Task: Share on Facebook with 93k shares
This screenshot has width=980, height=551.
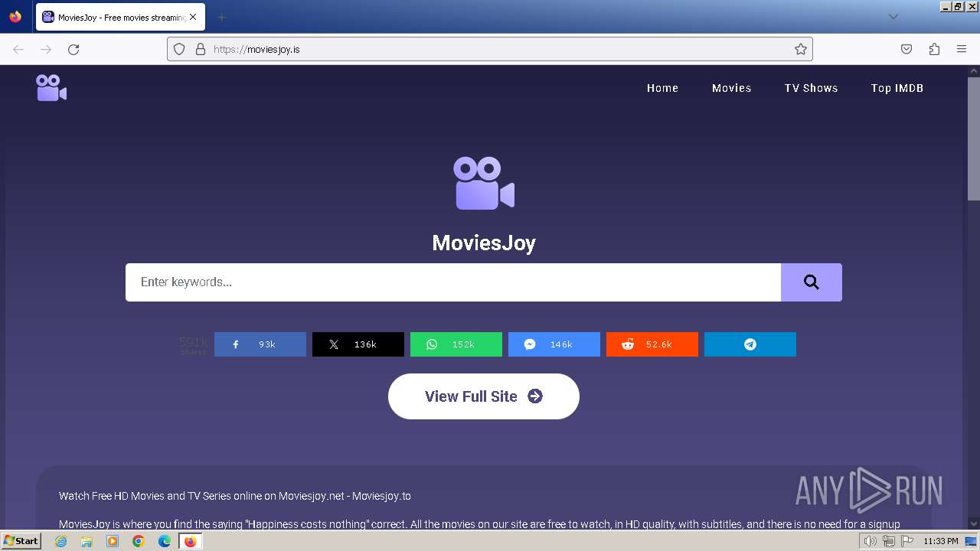Action: pyautogui.click(x=260, y=344)
